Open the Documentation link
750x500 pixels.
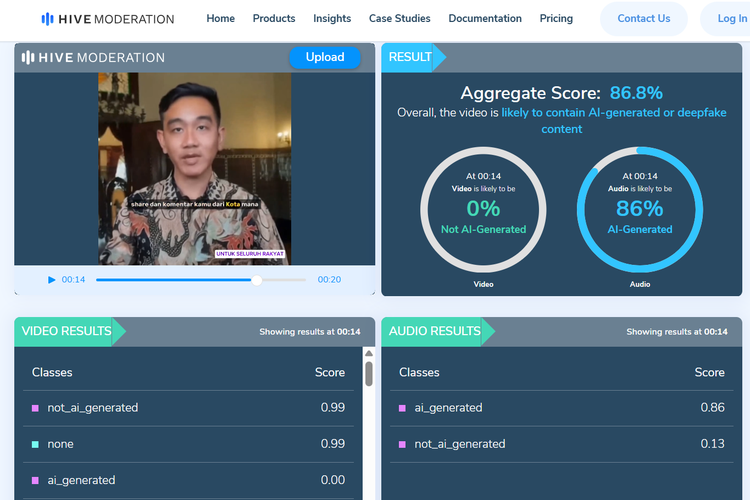click(x=485, y=19)
